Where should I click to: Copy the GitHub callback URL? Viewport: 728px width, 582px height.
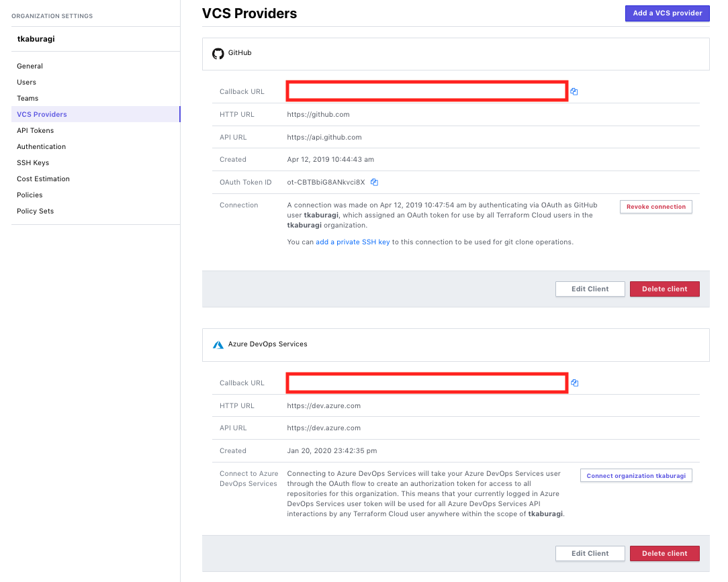(574, 91)
